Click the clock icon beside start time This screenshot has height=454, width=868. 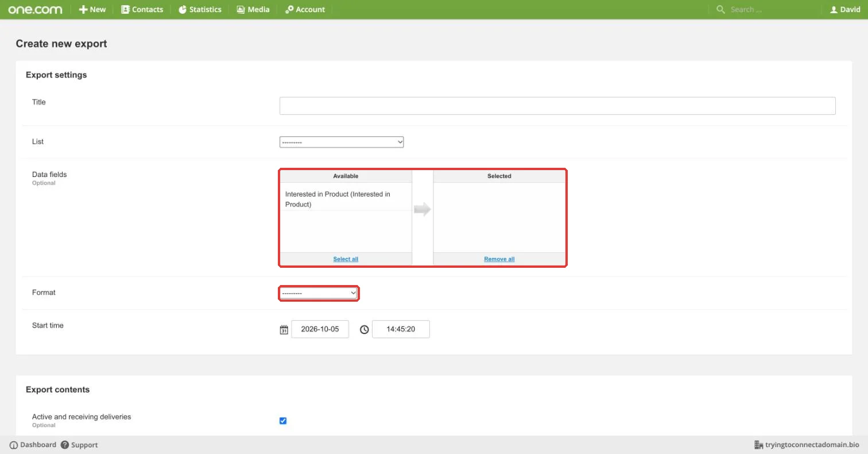[364, 330]
